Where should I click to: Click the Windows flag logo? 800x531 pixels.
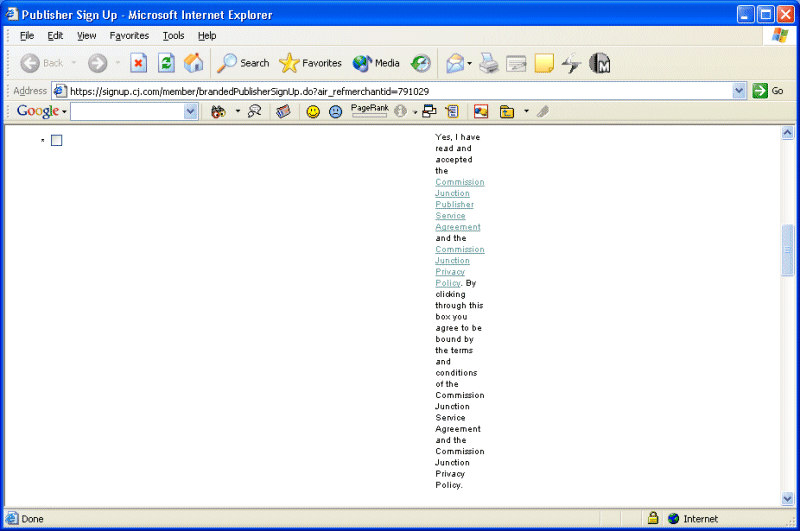[780, 35]
